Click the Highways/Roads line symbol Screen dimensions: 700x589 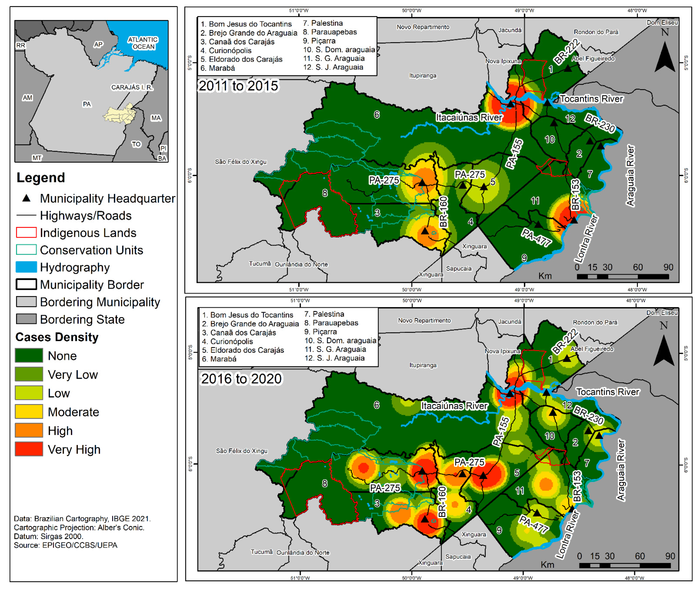tap(26, 215)
